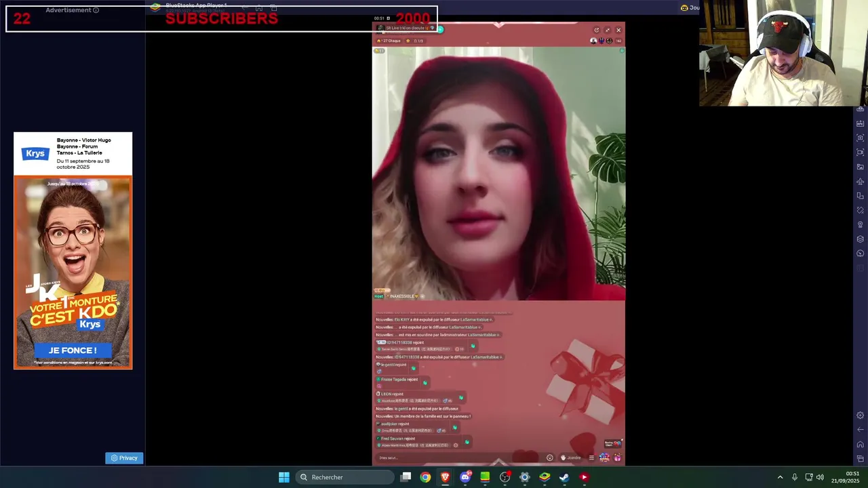Image resolution: width=868 pixels, height=488 pixels.
Task: Click the Krys glasses ad image
Action: click(x=73, y=272)
